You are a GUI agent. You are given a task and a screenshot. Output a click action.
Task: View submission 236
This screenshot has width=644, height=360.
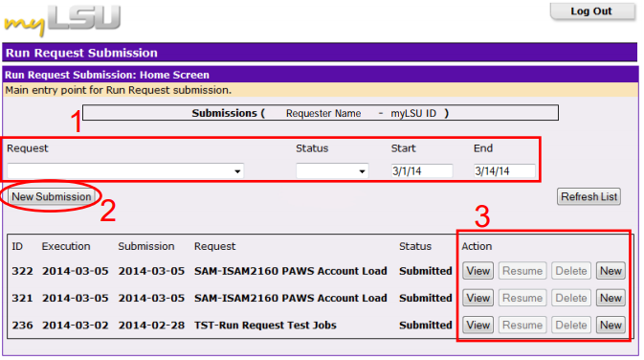point(478,326)
